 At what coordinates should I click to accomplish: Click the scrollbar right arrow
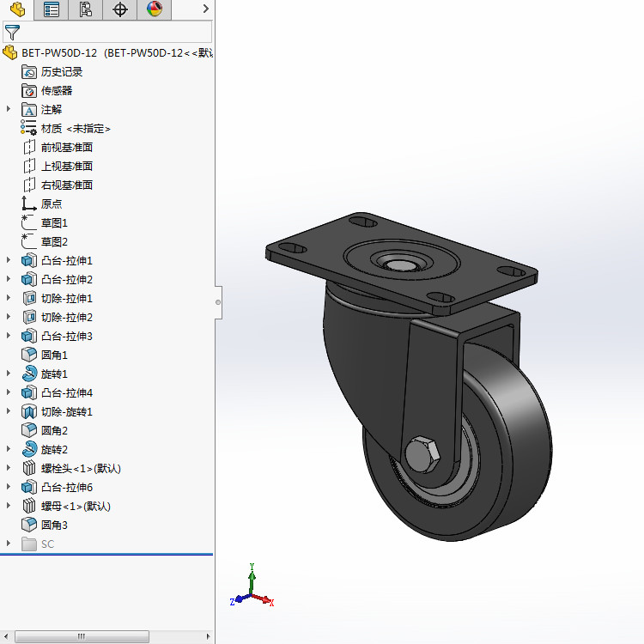coord(209,636)
